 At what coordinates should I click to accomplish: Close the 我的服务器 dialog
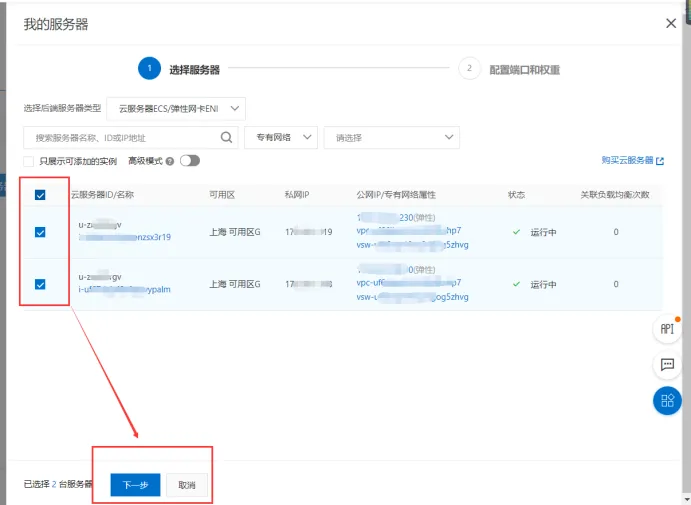click(670, 23)
